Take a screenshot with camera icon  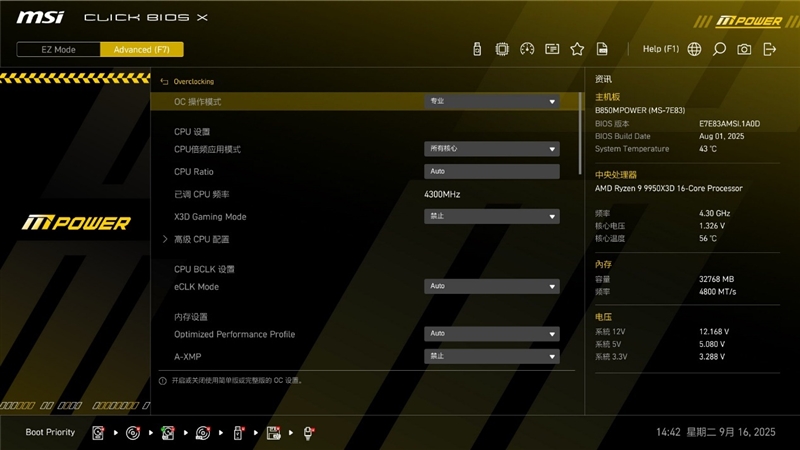[744, 49]
